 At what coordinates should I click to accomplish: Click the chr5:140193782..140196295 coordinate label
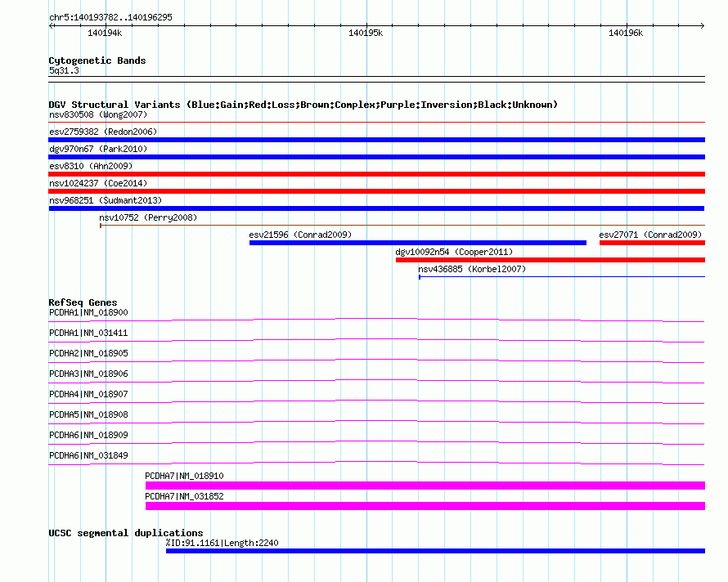point(110,17)
